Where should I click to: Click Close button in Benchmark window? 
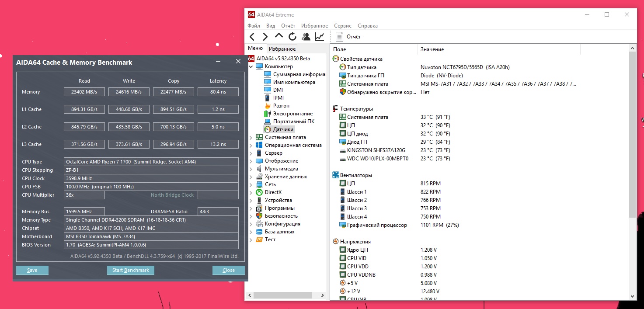click(229, 270)
